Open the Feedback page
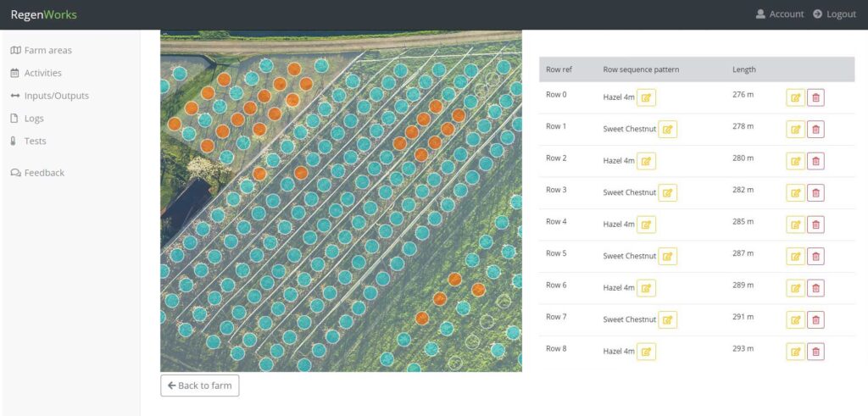This screenshot has width=868, height=416. [37, 173]
